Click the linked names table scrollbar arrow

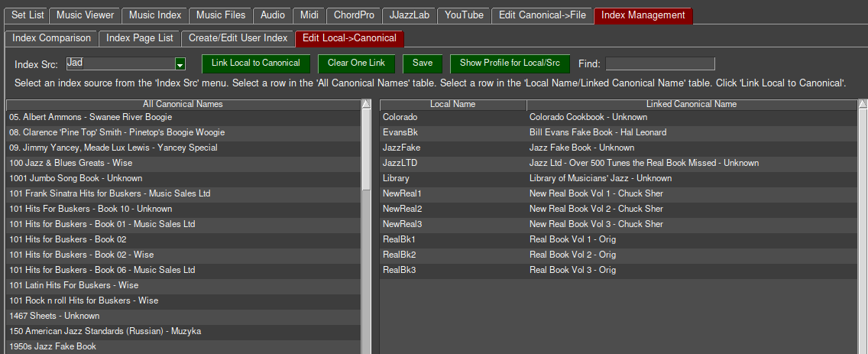point(862,105)
